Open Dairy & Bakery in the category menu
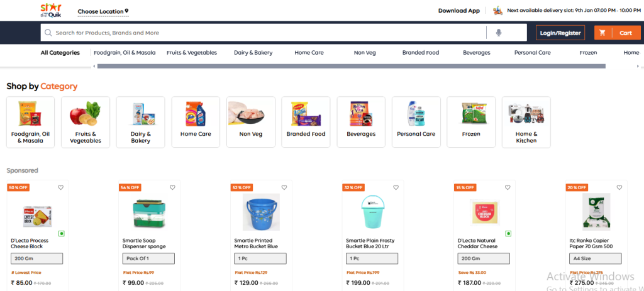The height and width of the screenshot is (291, 644). click(253, 53)
